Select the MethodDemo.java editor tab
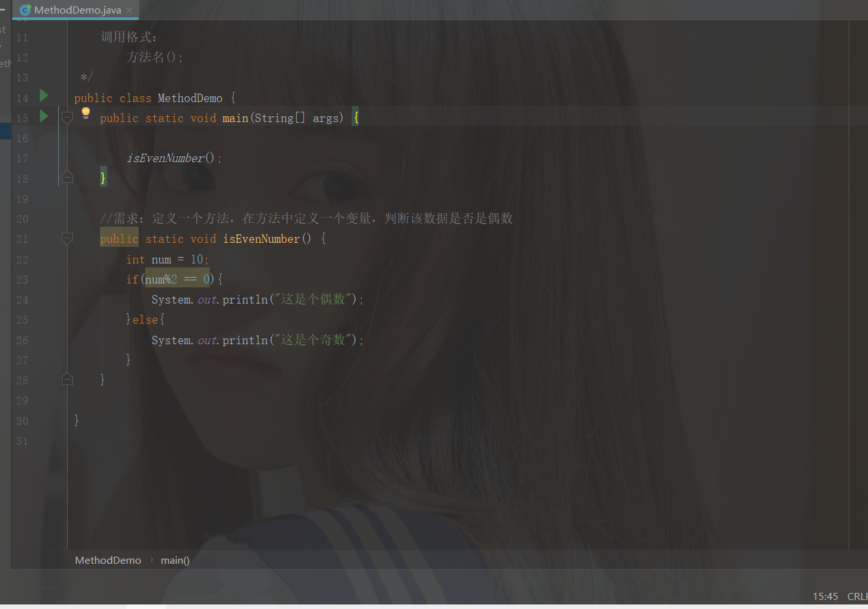 (x=76, y=10)
